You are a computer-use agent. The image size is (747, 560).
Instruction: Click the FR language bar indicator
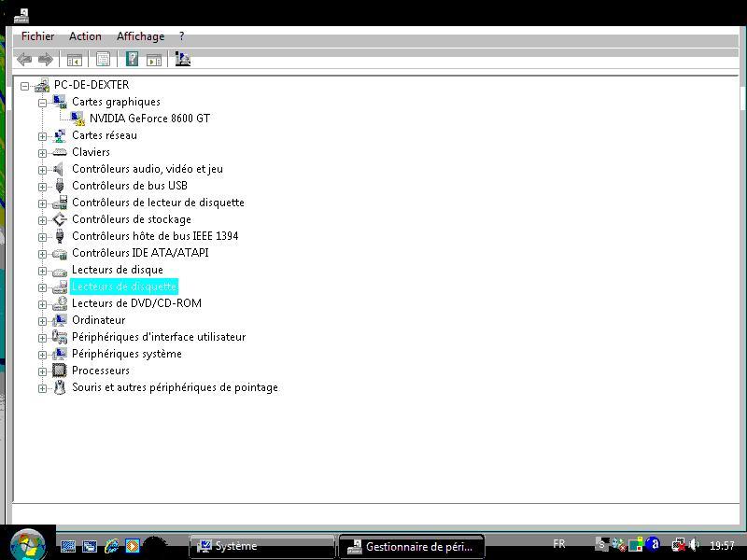(559, 543)
